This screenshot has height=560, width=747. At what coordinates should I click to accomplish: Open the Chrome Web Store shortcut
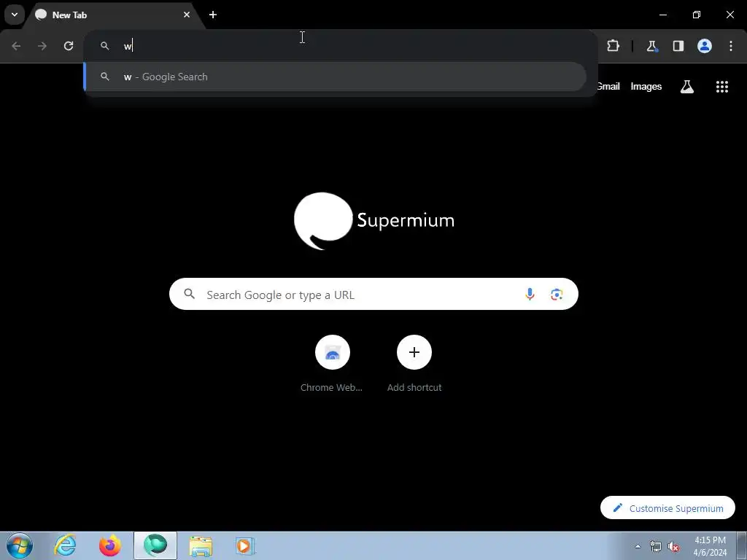pyautogui.click(x=332, y=364)
